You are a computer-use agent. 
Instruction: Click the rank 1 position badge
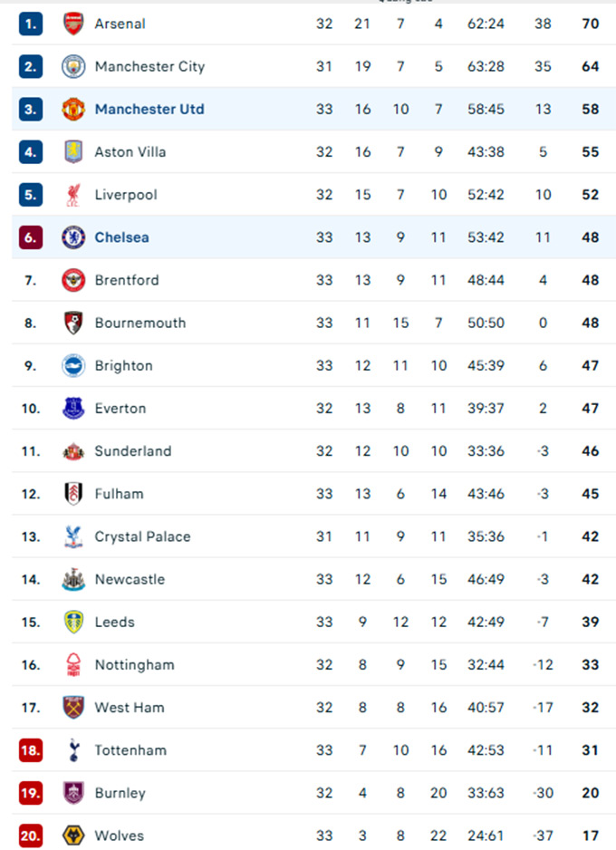31,24
